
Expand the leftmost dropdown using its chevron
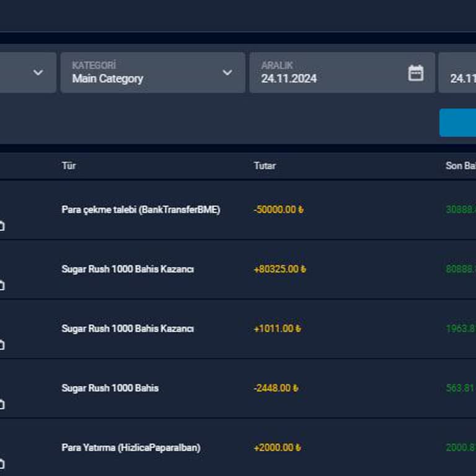coord(38,73)
